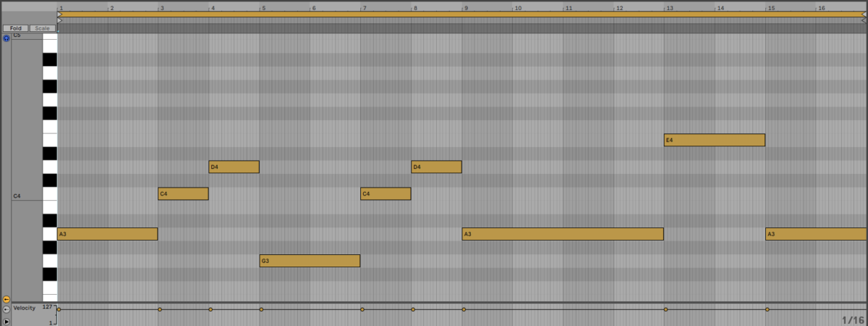Click bar 16 in the time ruler
This screenshot has height=326, width=868.
tap(822, 7)
